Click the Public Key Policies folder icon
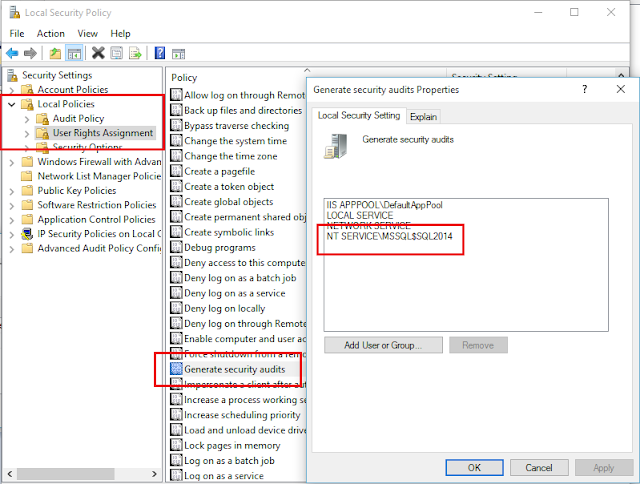This screenshot has width=640, height=484. coord(27,191)
